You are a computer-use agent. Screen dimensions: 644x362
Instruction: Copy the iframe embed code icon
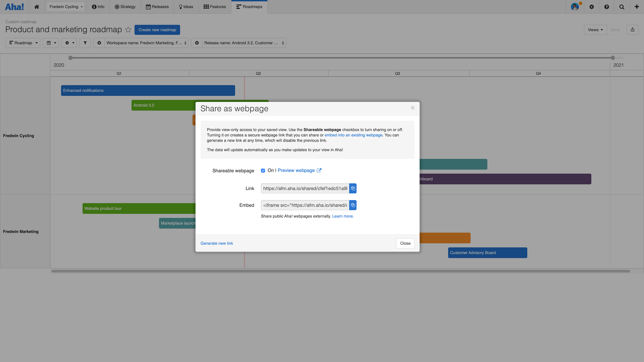353,205
